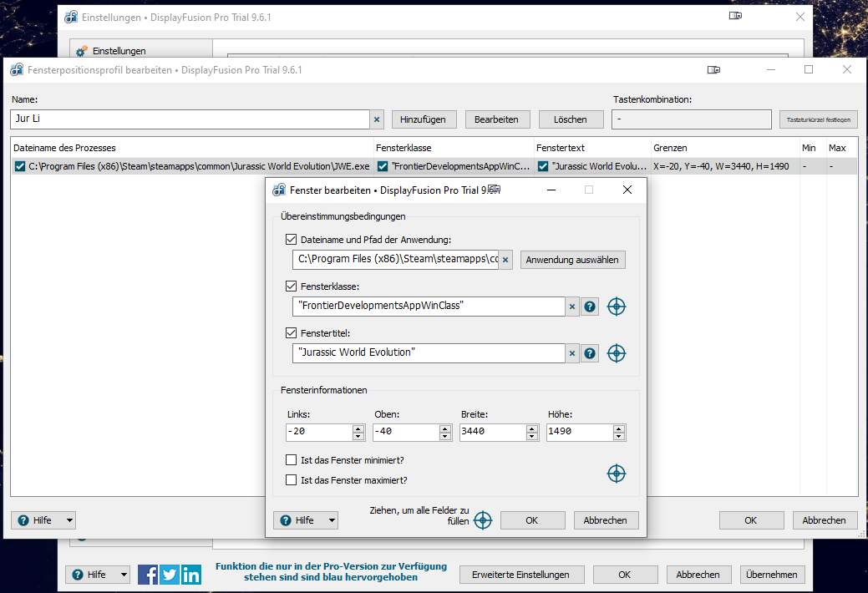The height and width of the screenshot is (593, 868).
Task: Click OK in Einstellungen window
Action: (x=626, y=575)
